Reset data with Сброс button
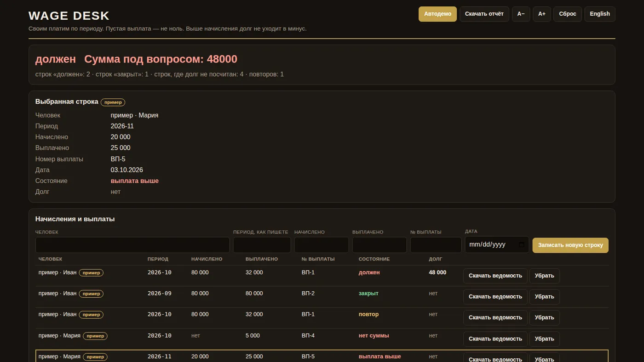 tap(568, 14)
